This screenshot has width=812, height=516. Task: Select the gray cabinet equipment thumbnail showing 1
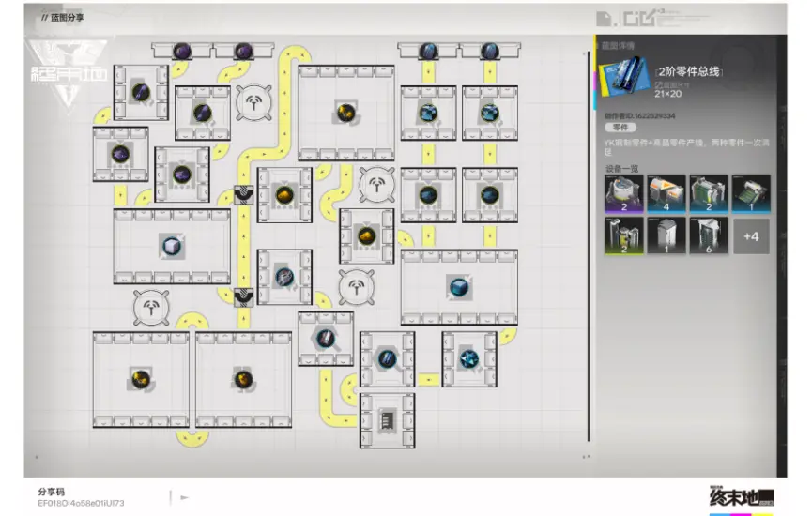(x=666, y=236)
